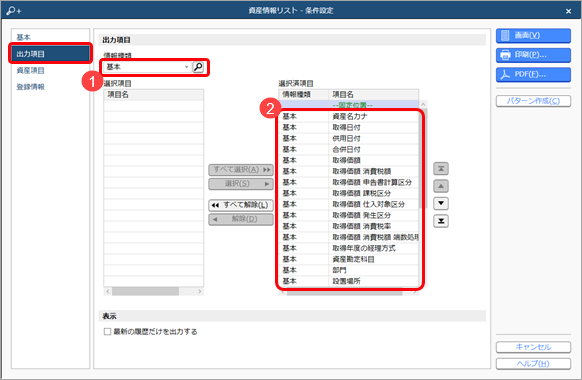Screen dimensions: 582x380
Task: Click the パターン作成(C) button
Action: coord(533,101)
